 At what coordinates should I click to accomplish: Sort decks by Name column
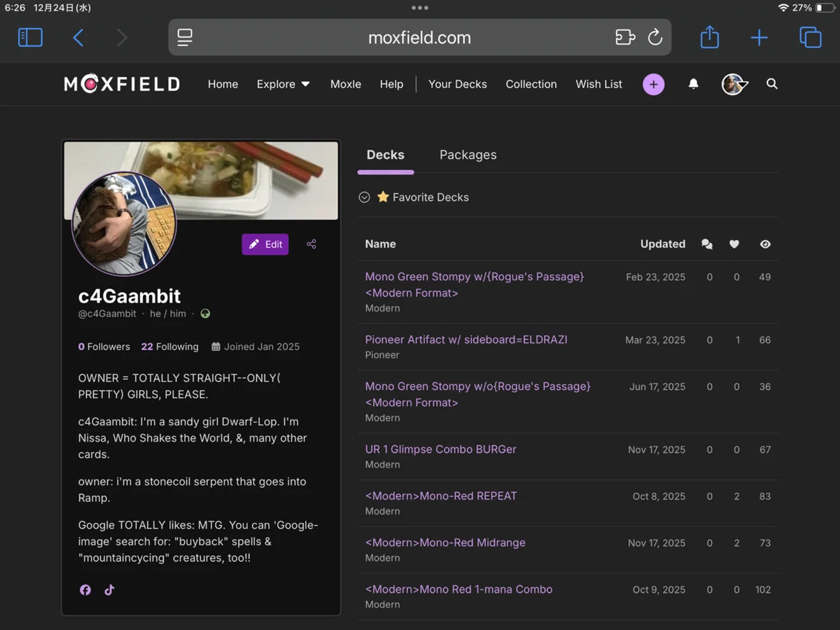[381, 244]
